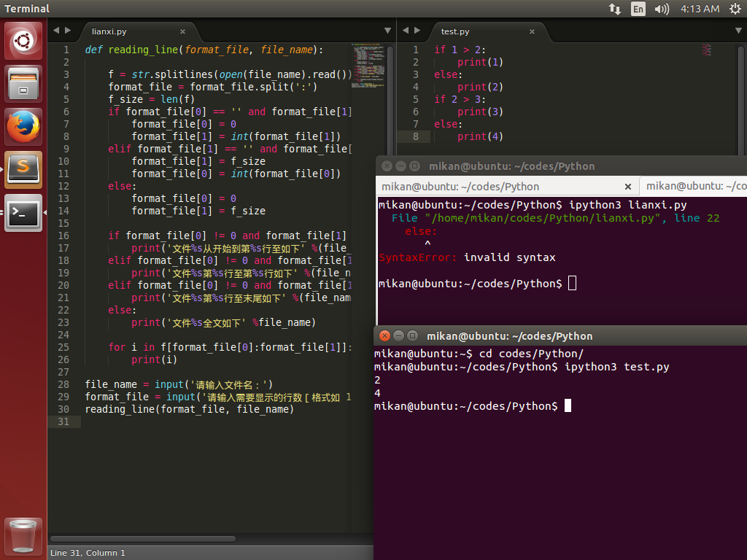The image size is (747, 560).
Task: Open network connections indicator
Action: point(614,9)
